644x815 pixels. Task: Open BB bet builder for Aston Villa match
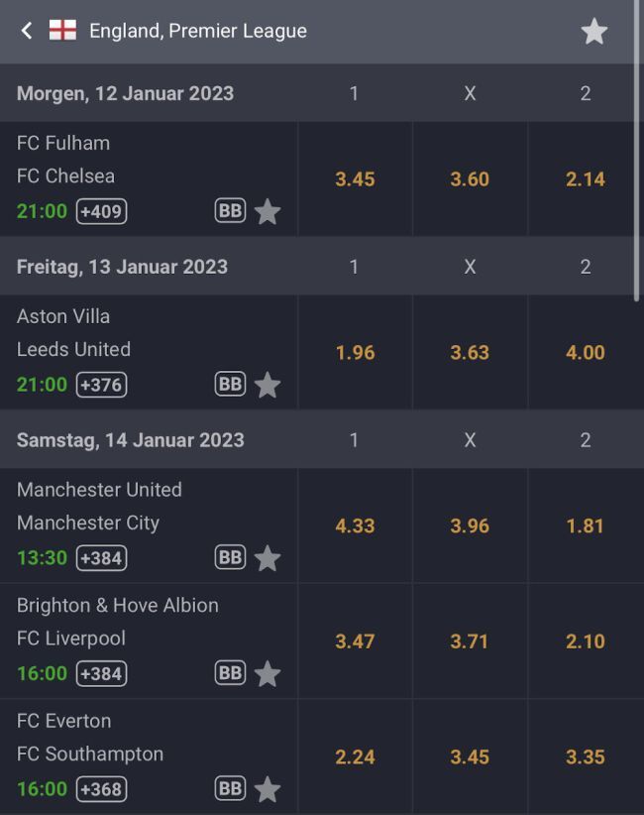pos(230,384)
